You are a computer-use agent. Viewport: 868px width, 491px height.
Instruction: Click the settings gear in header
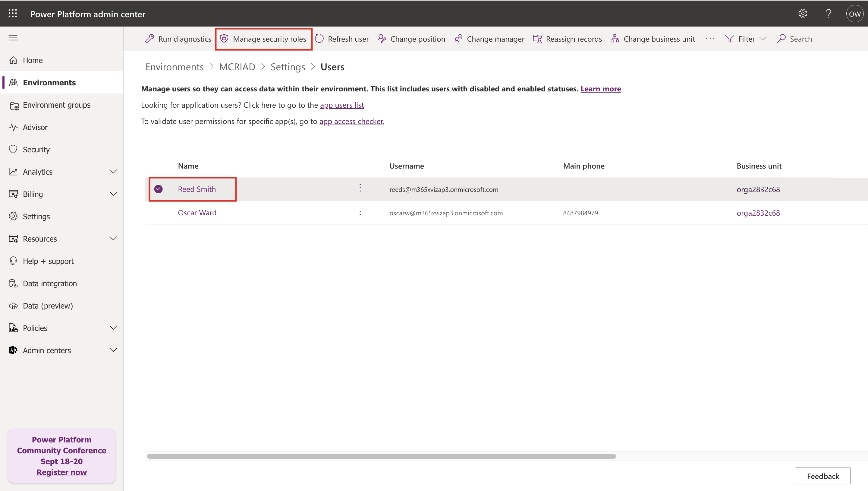click(803, 14)
